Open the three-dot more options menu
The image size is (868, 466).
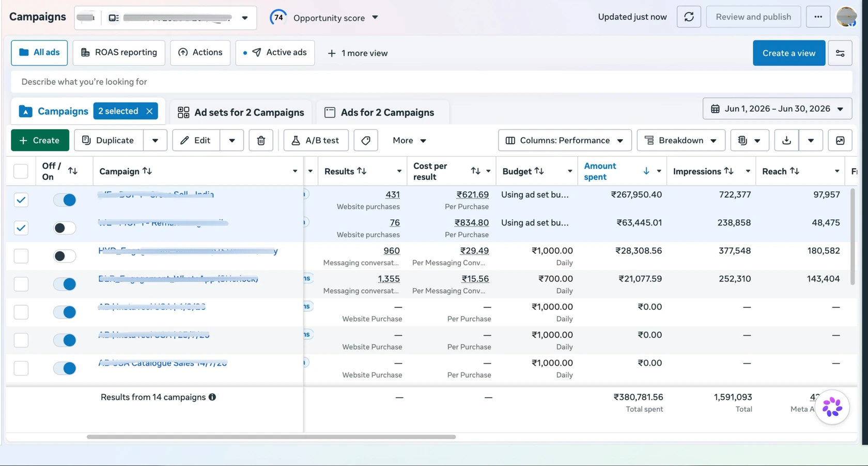[x=818, y=17]
